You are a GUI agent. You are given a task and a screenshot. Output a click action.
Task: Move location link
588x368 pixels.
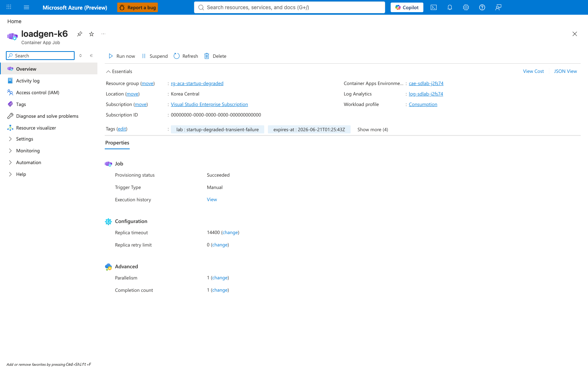(132, 94)
